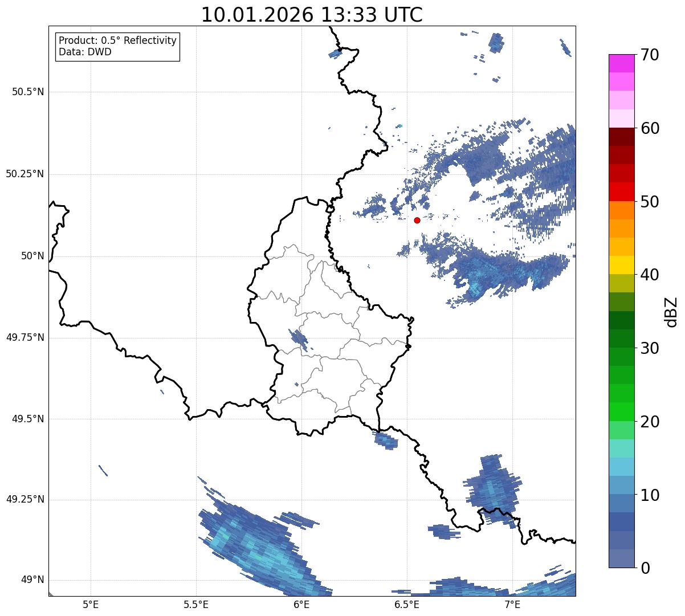Image resolution: width=685 pixels, height=616 pixels.
Task: Pick the orange swatch just below 50 dBZ
Action: coord(621,210)
